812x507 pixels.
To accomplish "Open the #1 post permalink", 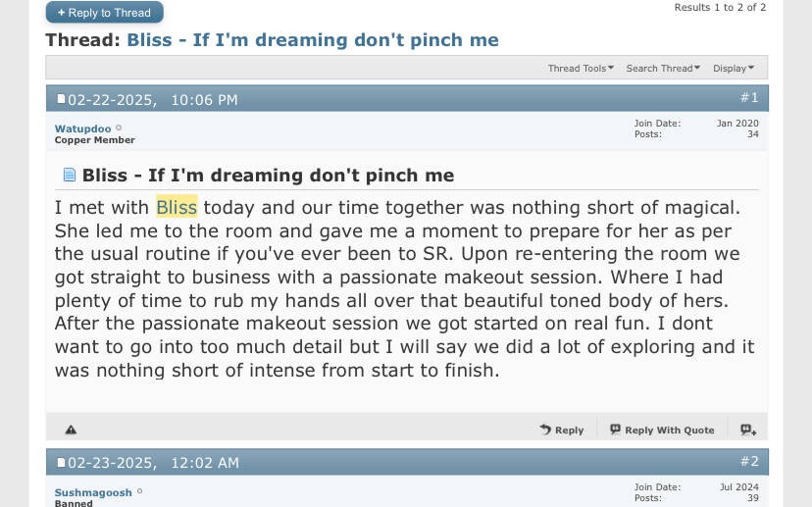I will (749, 97).
